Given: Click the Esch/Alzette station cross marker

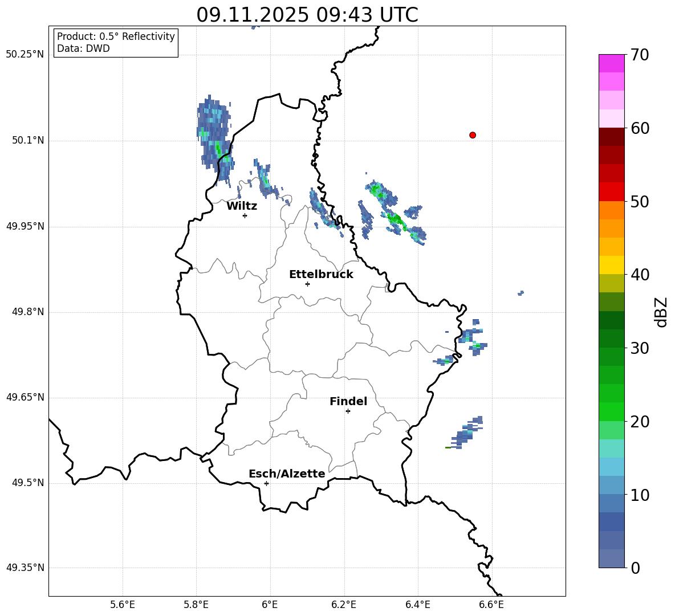Looking at the screenshot, I should point(266,483).
